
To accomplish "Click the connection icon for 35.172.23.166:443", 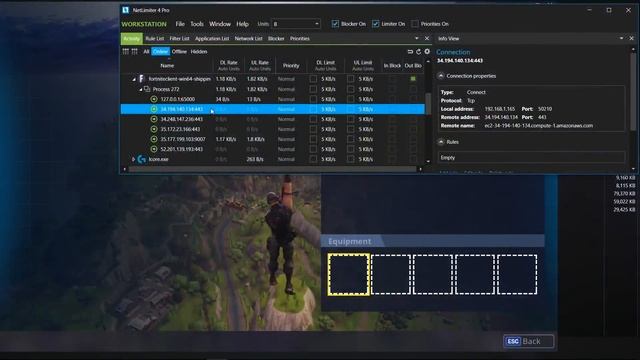I will [154, 129].
